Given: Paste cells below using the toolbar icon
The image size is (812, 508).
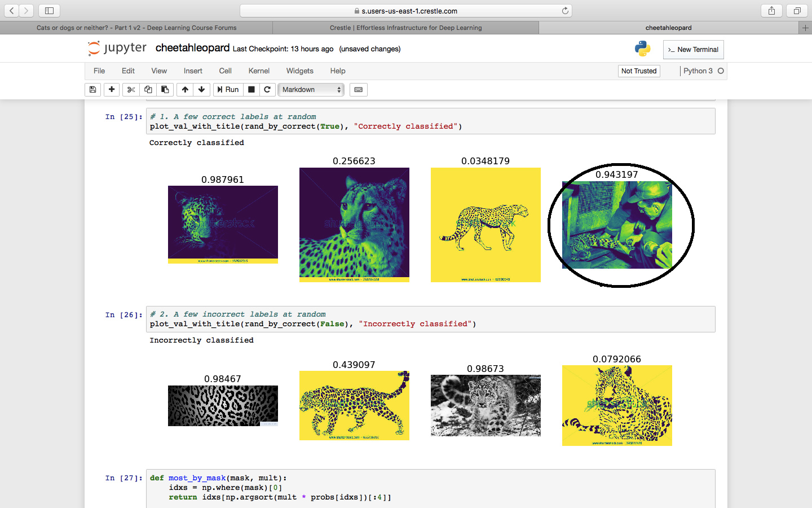Looking at the screenshot, I should 165,90.
